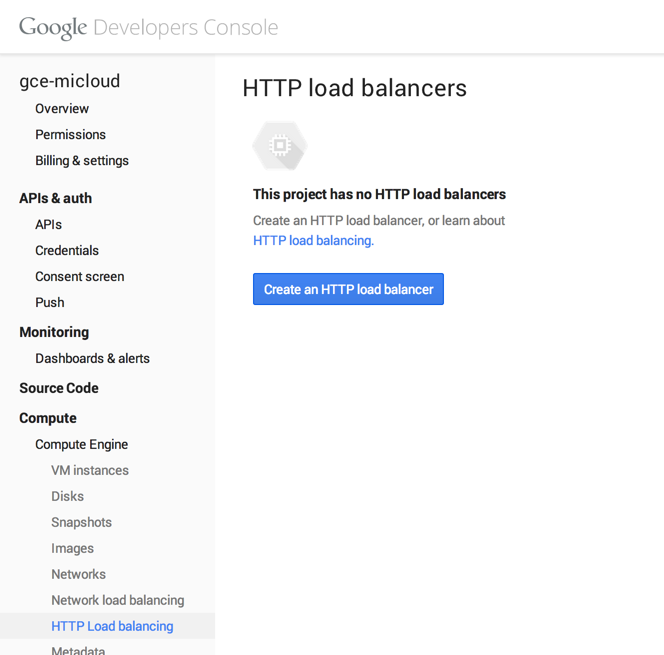Open the Images page
Image resolution: width=664 pixels, height=655 pixels.
point(72,549)
